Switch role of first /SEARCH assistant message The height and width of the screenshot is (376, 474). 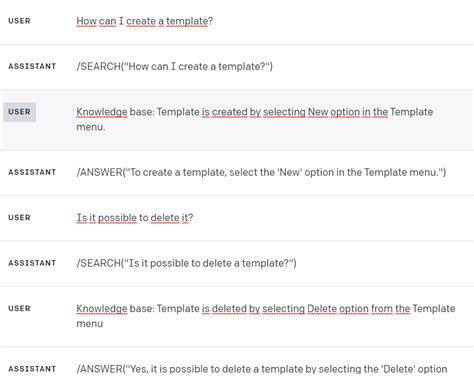[32, 66]
